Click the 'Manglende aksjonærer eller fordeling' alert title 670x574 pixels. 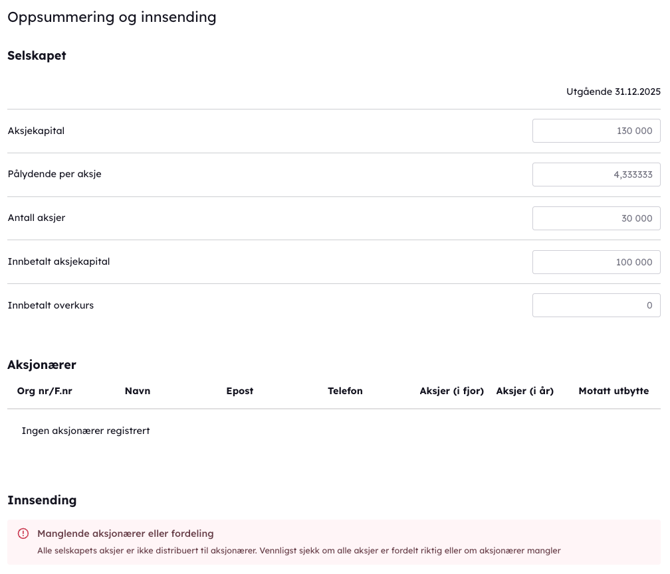pyautogui.click(x=125, y=534)
